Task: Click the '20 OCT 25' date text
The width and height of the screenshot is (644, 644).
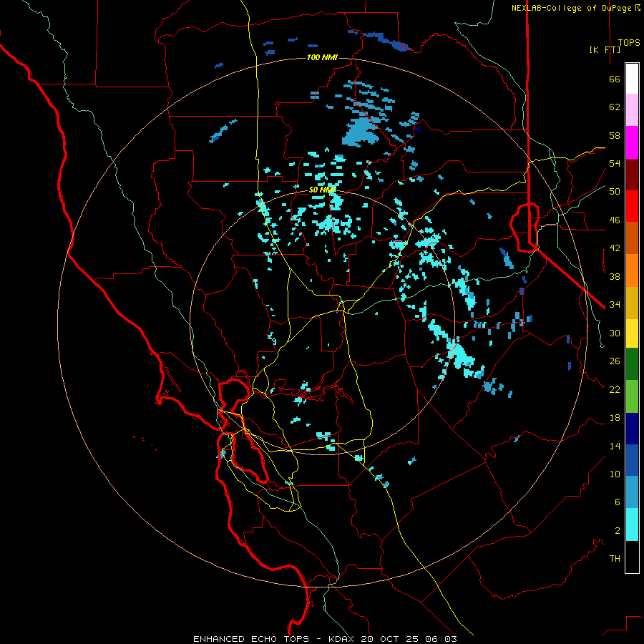Action: (391, 639)
